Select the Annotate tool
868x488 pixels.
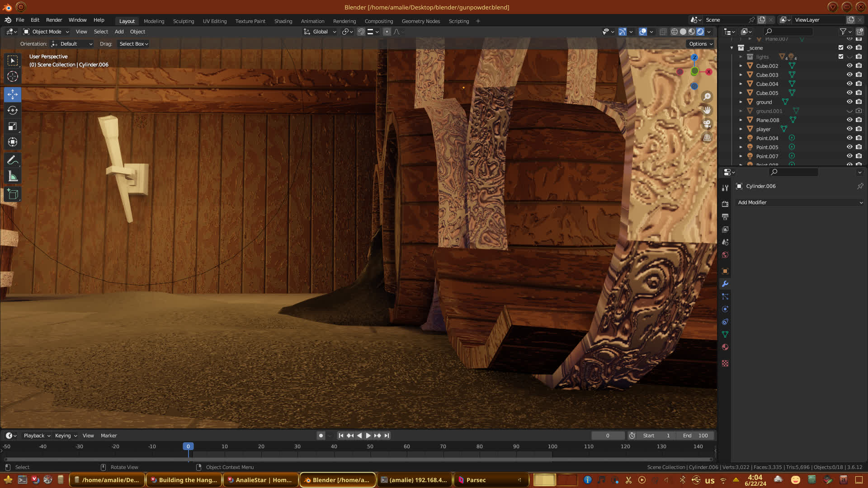pyautogui.click(x=13, y=160)
